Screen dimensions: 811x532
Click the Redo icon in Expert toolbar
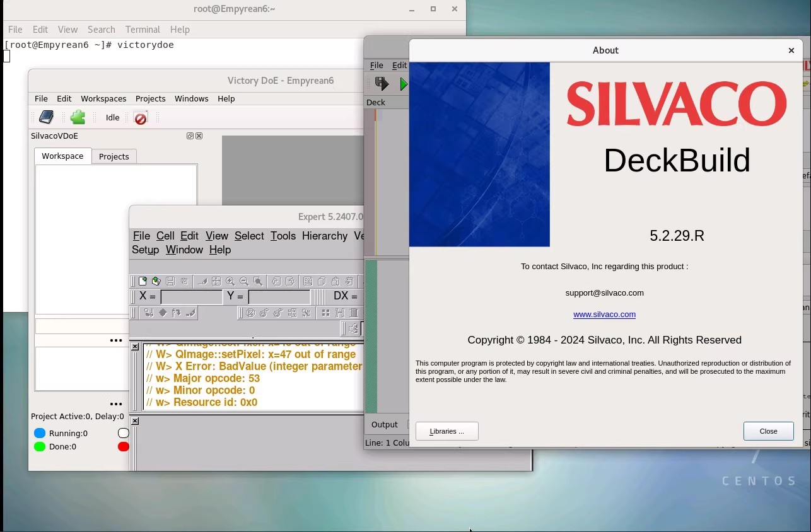tap(290, 281)
